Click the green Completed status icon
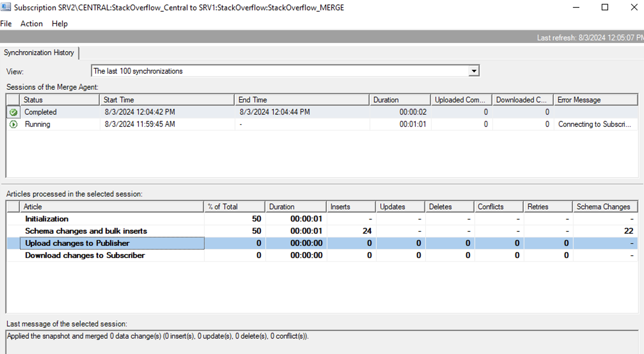 (x=13, y=112)
